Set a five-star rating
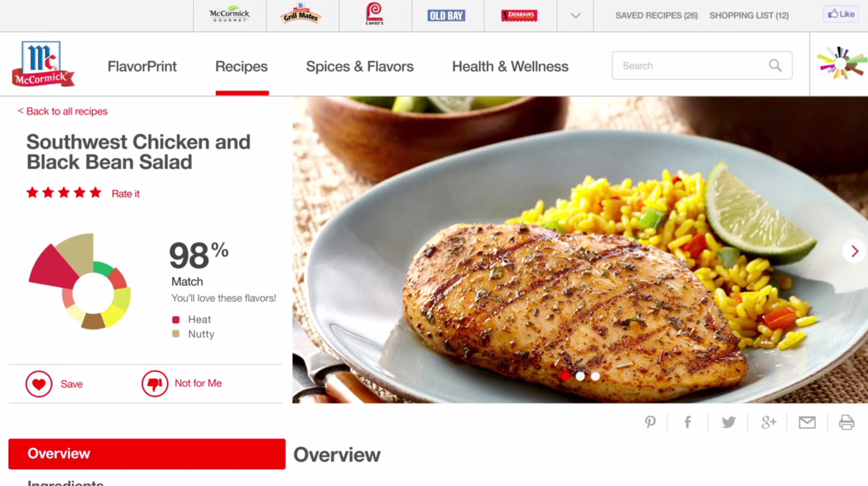The width and height of the screenshot is (868, 486). click(95, 193)
